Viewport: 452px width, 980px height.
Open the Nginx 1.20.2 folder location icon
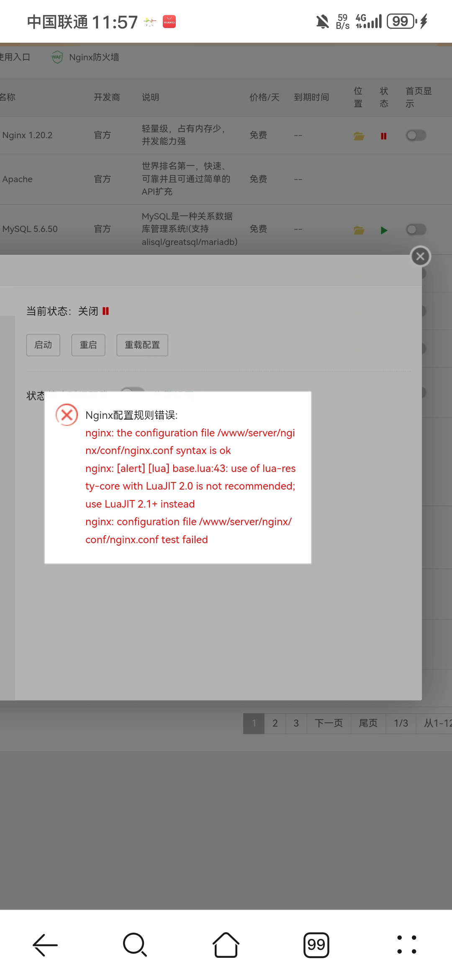(359, 136)
